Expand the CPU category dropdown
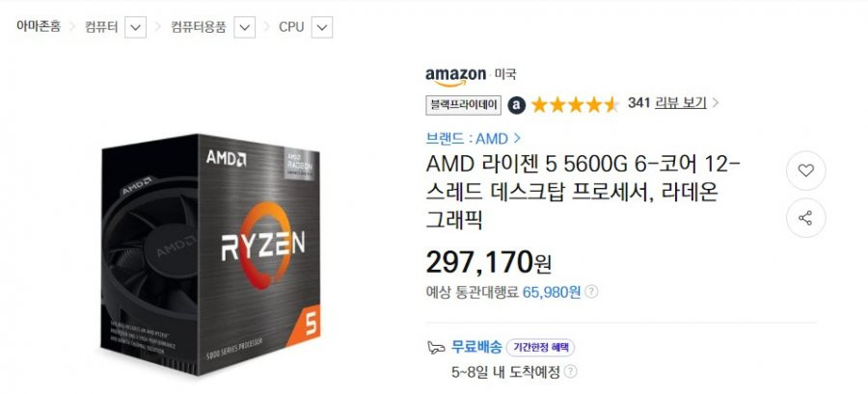 (322, 27)
